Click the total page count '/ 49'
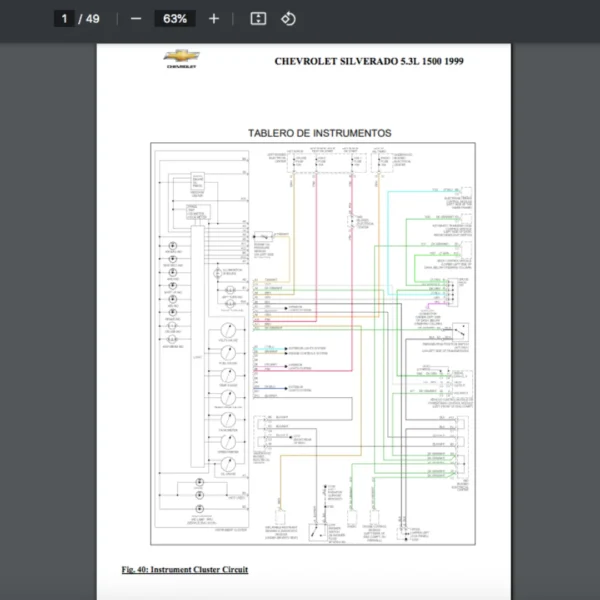The height and width of the screenshot is (600, 600). [91, 19]
